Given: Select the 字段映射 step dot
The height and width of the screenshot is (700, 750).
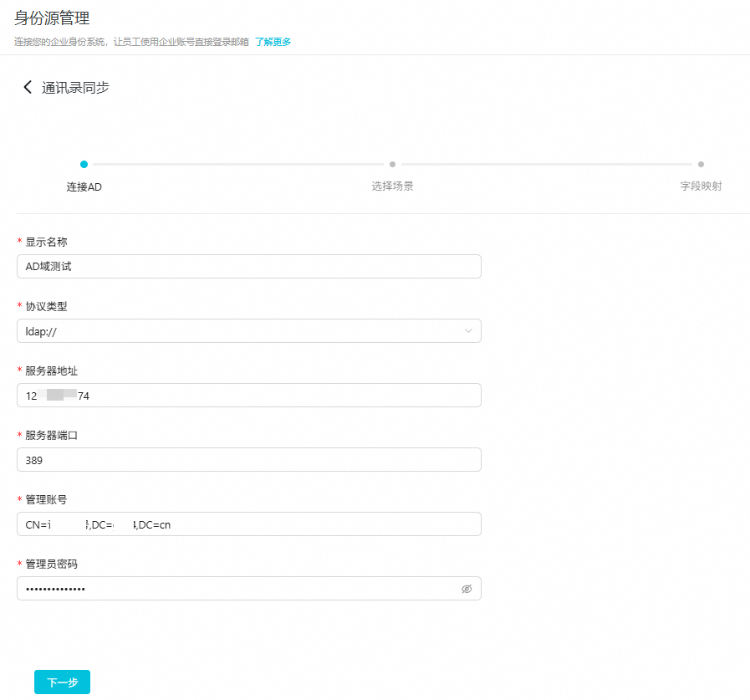Looking at the screenshot, I should click(x=701, y=164).
